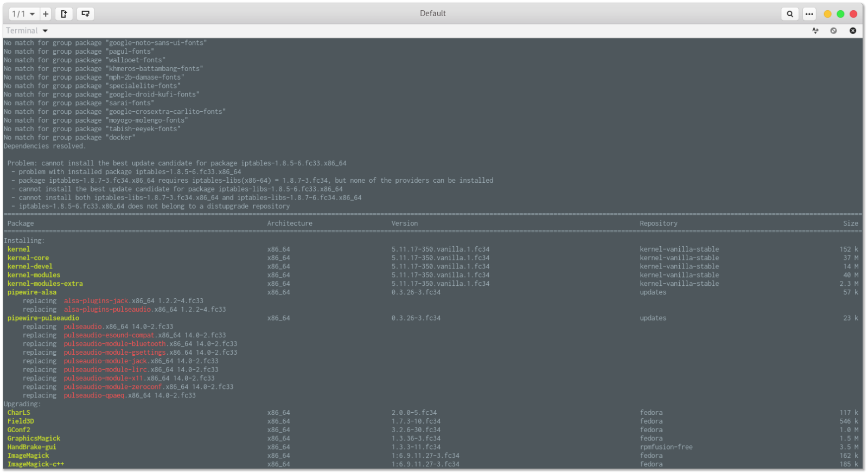Select the pipewire-alsa package name
The height and width of the screenshot is (474, 868).
coord(32,292)
